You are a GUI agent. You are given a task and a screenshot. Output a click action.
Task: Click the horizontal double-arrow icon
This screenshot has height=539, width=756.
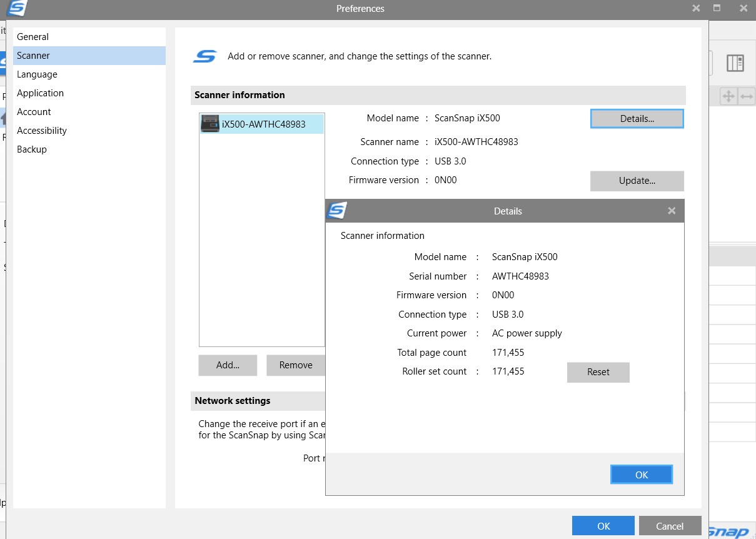(747, 96)
